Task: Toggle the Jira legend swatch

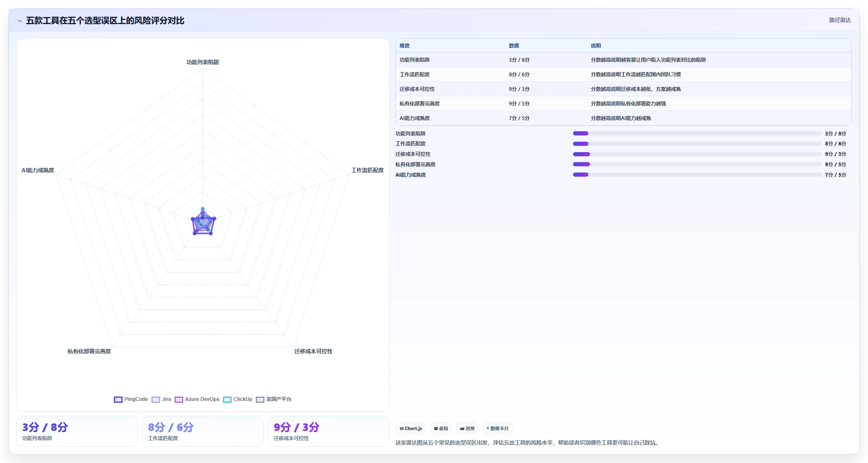Action: point(156,399)
